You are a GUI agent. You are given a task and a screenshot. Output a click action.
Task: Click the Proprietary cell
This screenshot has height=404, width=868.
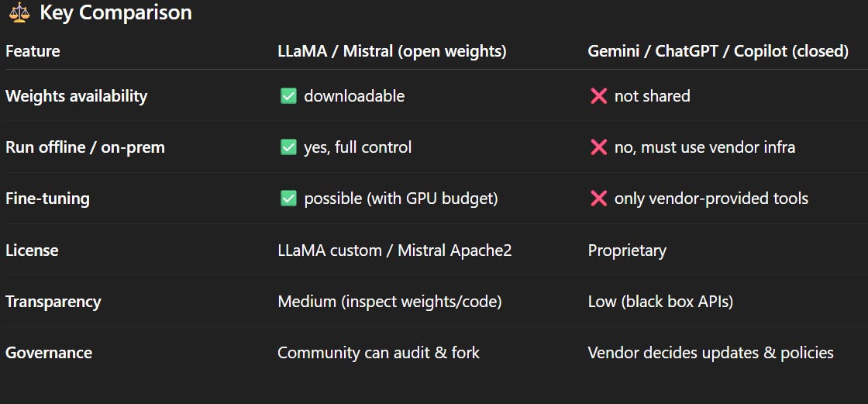pyautogui.click(x=627, y=251)
